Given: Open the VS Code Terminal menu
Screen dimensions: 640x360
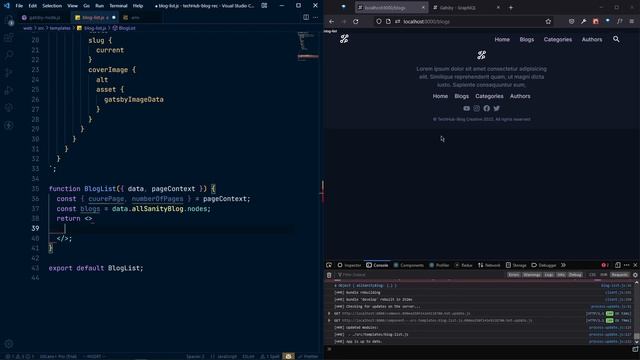Looking at the screenshot, I should [118, 6].
